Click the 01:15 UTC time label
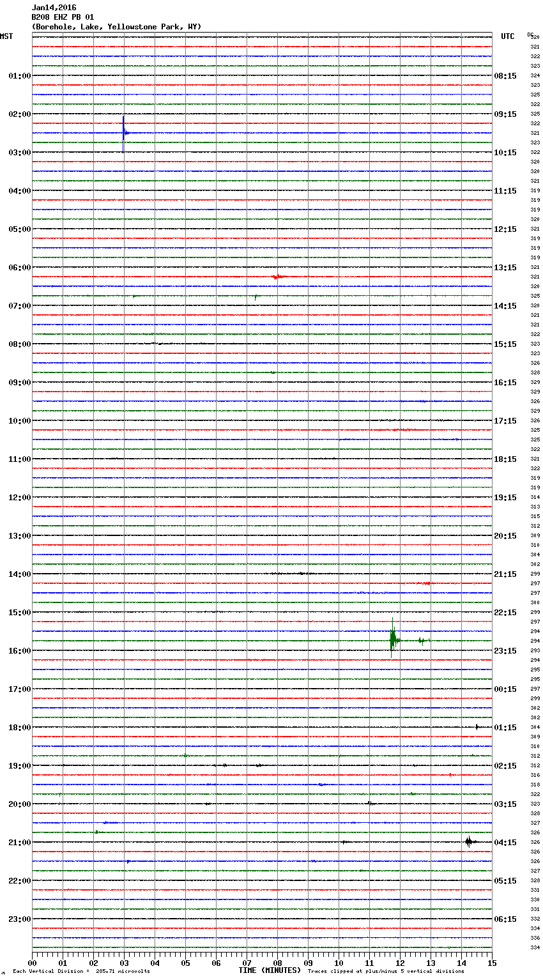 (505, 728)
